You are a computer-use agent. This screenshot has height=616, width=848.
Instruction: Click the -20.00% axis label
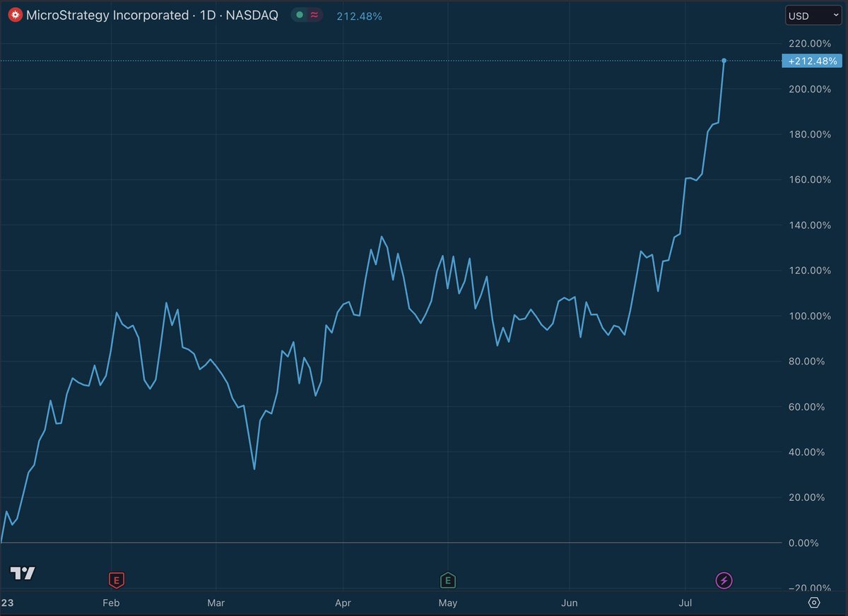point(808,588)
